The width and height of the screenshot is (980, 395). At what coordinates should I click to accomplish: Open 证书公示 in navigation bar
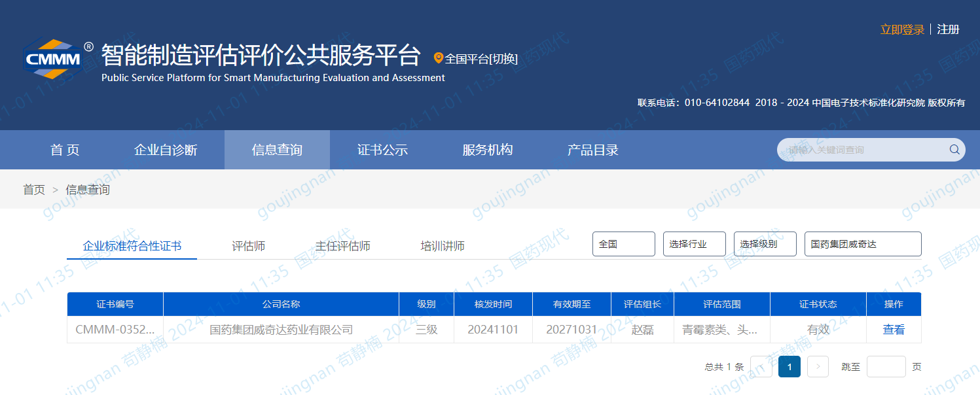pyautogui.click(x=382, y=150)
